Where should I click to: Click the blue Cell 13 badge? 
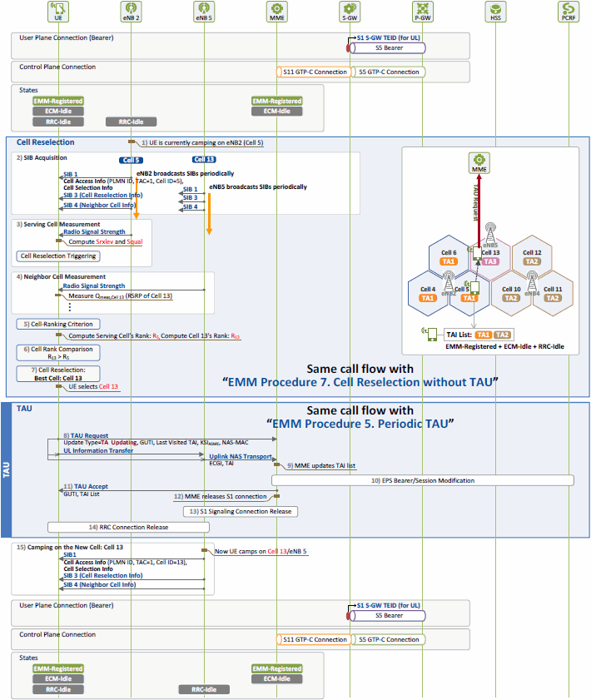click(204, 159)
